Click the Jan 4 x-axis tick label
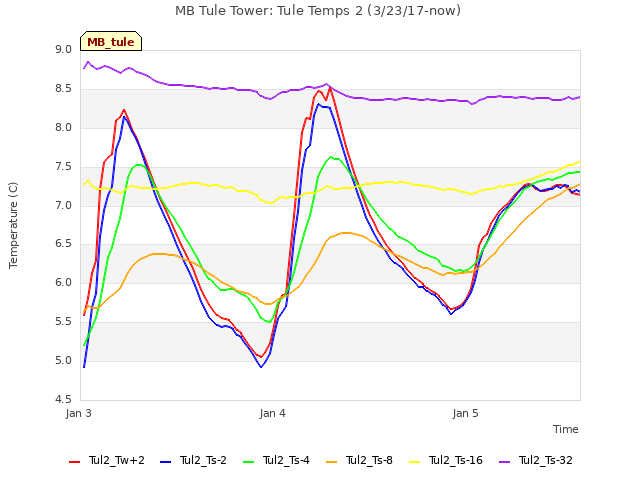640x480 pixels. (272, 413)
